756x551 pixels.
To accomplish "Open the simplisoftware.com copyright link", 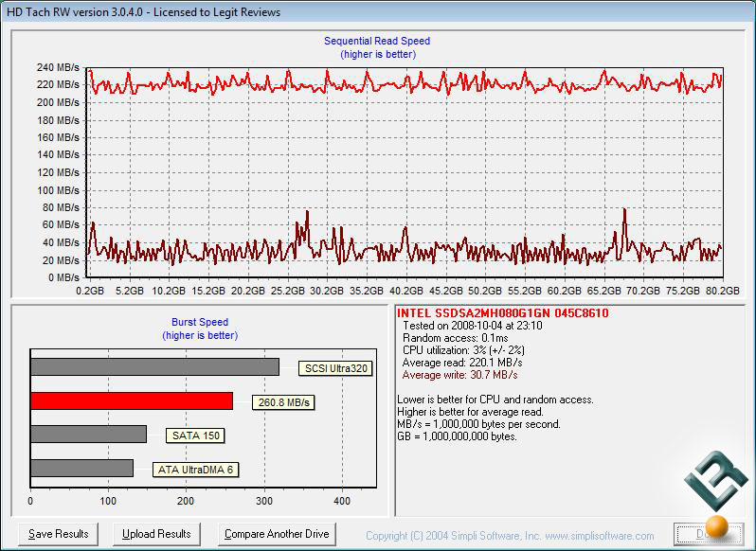I will [510, 536].
